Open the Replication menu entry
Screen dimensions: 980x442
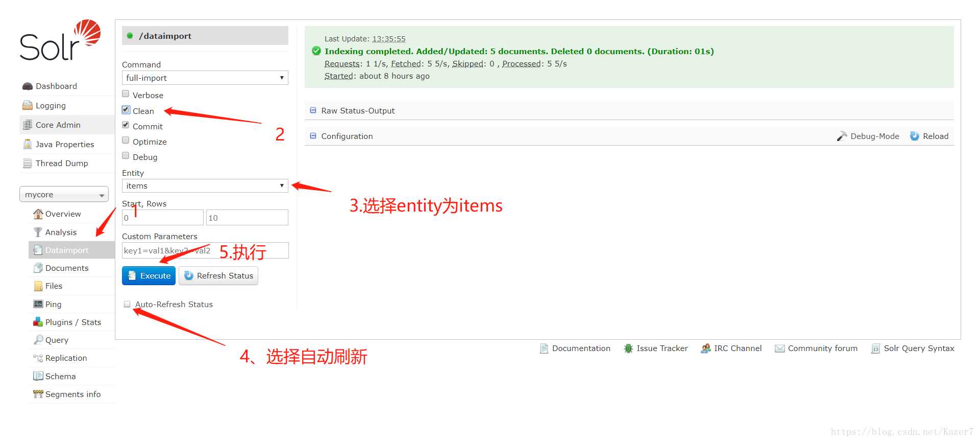coord(71,358)
